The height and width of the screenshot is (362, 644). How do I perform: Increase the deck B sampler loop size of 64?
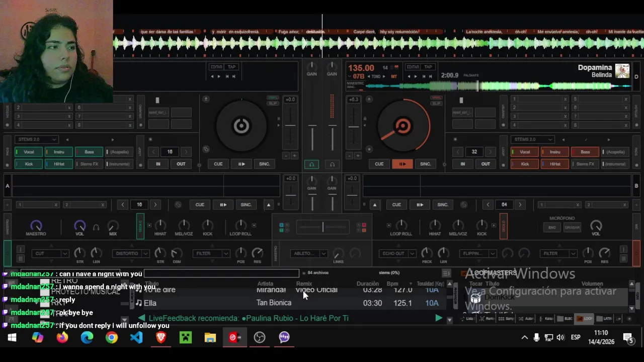coord(520,205)
